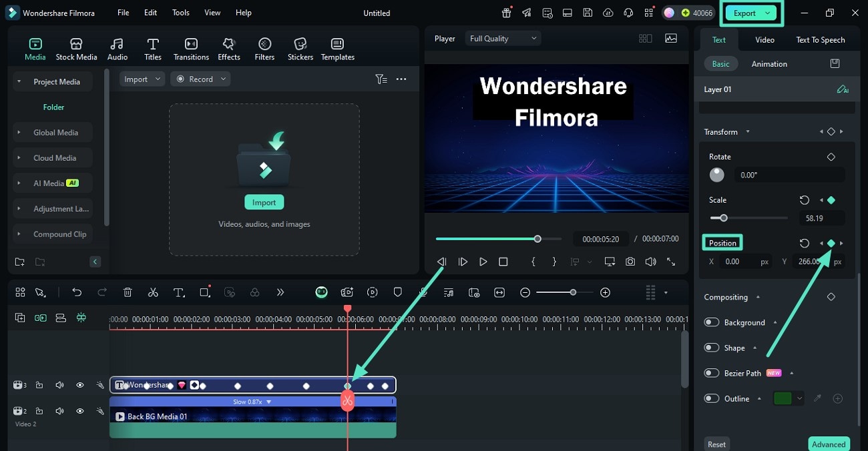This screenshot has width=868, height=451.
Task: Open the File menu
Action: click(124, 13)
